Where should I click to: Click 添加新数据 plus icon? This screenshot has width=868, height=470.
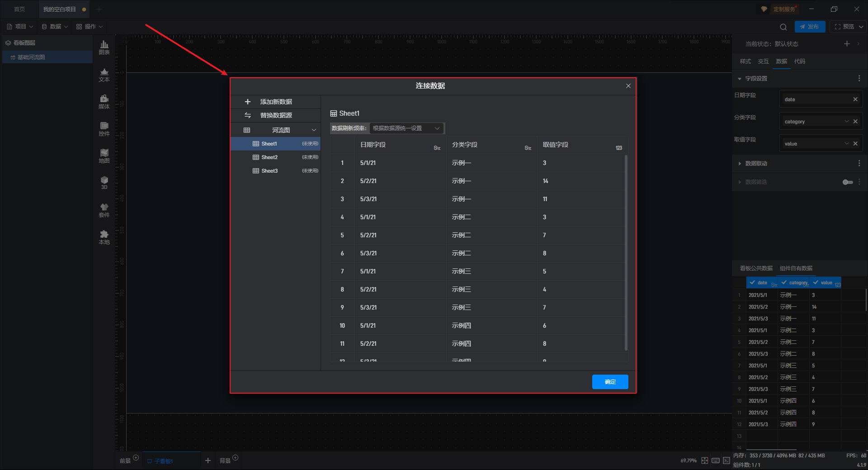(247, 102)
